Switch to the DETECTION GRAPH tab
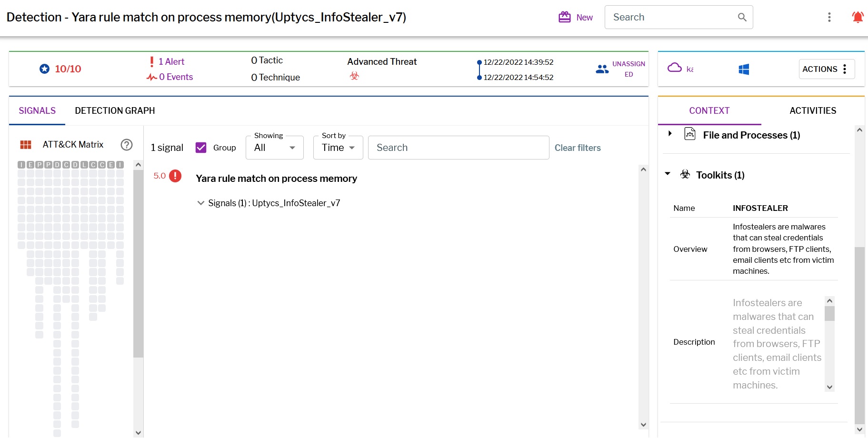 [x=114, y=110]
